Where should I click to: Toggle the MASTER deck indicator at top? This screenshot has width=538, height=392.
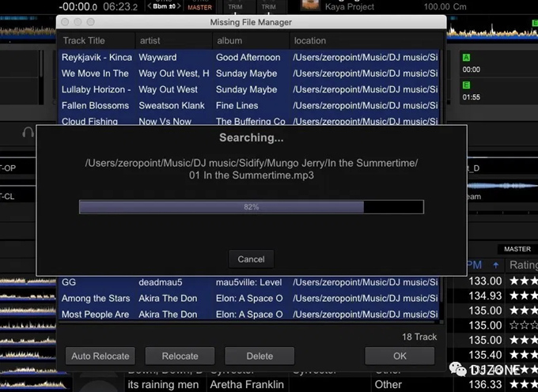pos(199,7)
